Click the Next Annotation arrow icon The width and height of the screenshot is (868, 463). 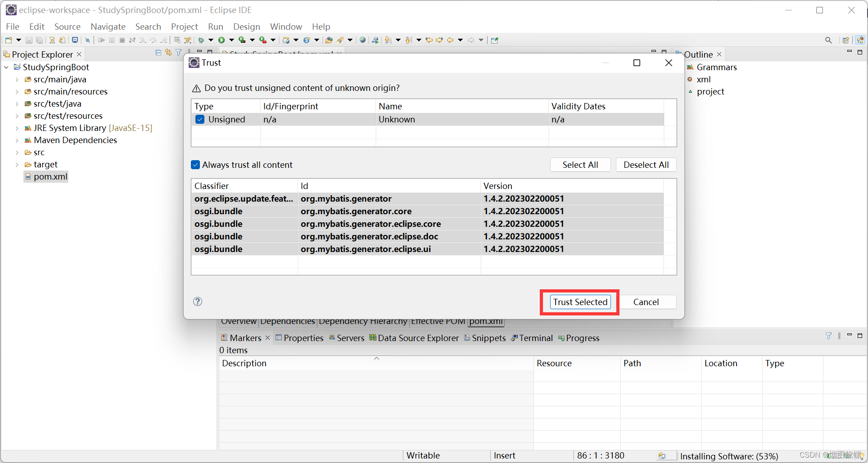[x=388, y=40]
